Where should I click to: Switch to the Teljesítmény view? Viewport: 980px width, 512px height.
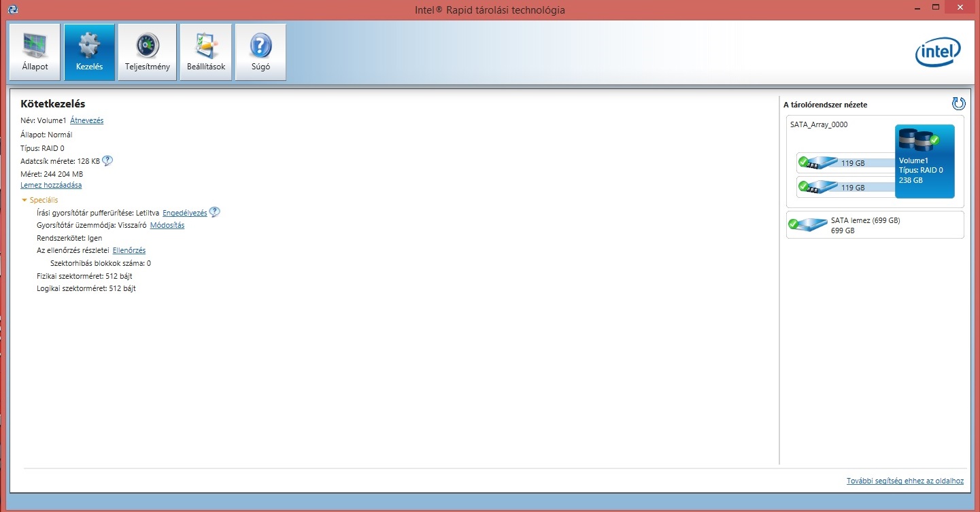point(148,52)
